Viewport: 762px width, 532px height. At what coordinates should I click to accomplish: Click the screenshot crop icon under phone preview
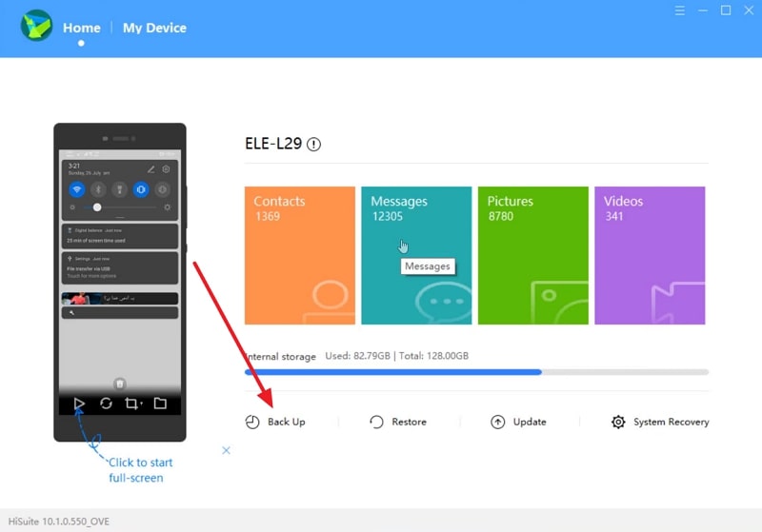[x=133, y=404]
